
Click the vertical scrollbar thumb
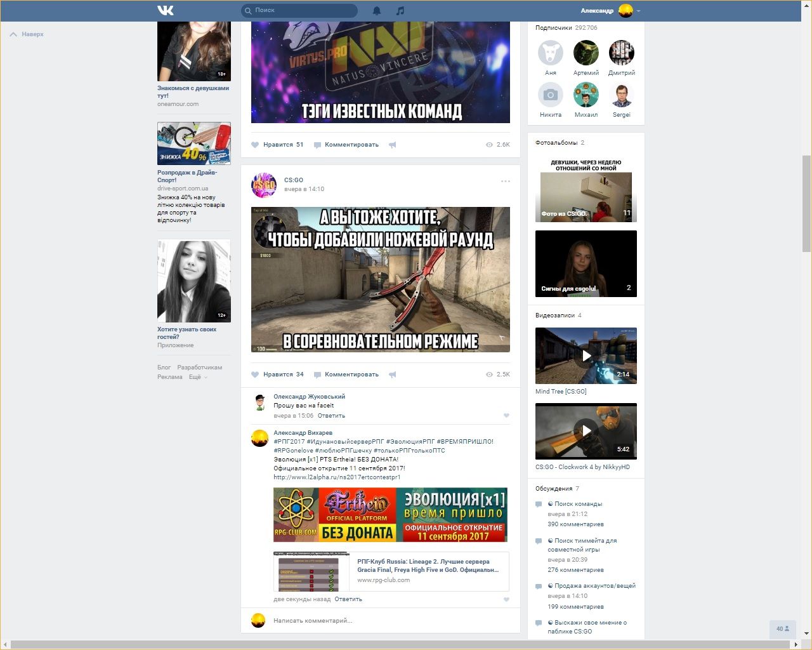click(807, 203)
